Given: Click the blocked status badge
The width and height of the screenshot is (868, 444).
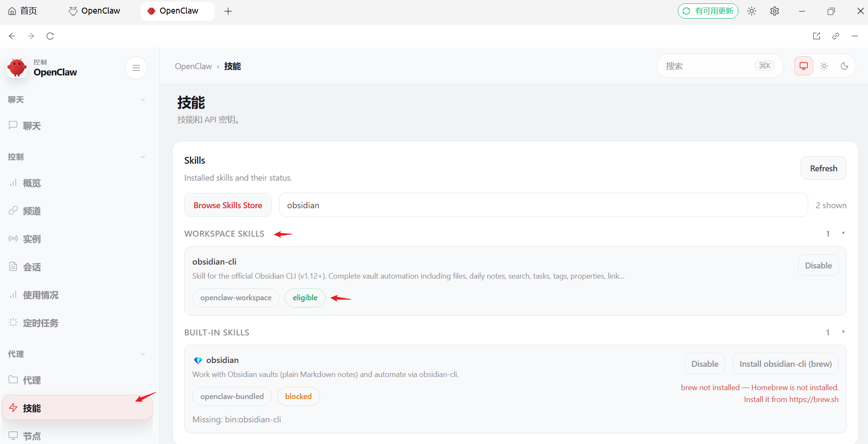Looking at the screenshot, I should [298, 397].
